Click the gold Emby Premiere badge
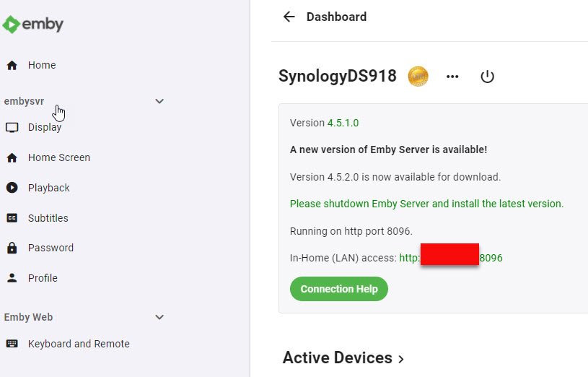 click(418, 76)
